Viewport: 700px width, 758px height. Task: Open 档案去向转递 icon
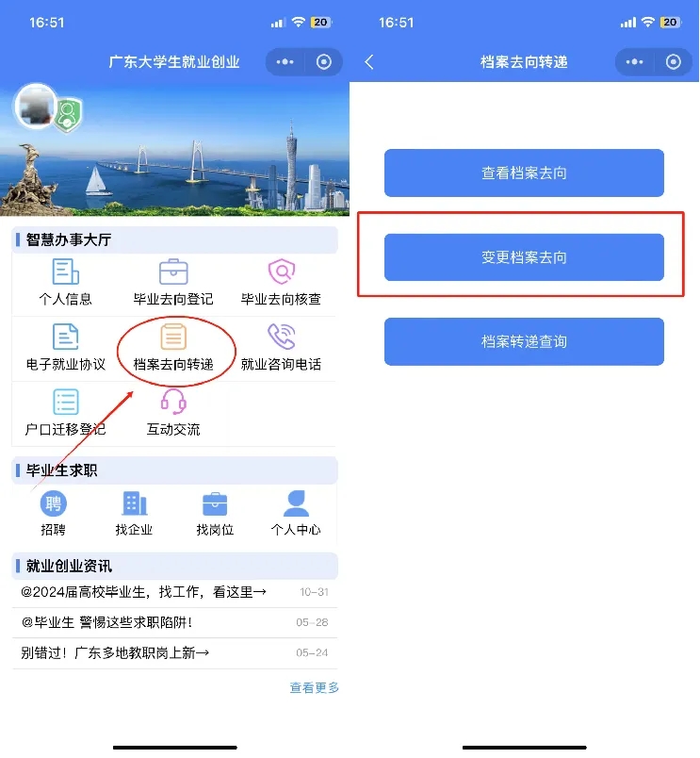[x=173, y=337]
